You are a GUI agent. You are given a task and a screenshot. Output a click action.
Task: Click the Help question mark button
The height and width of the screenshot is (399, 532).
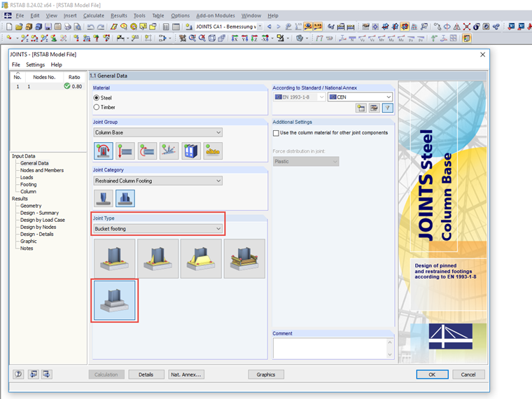tap(18, 374)
